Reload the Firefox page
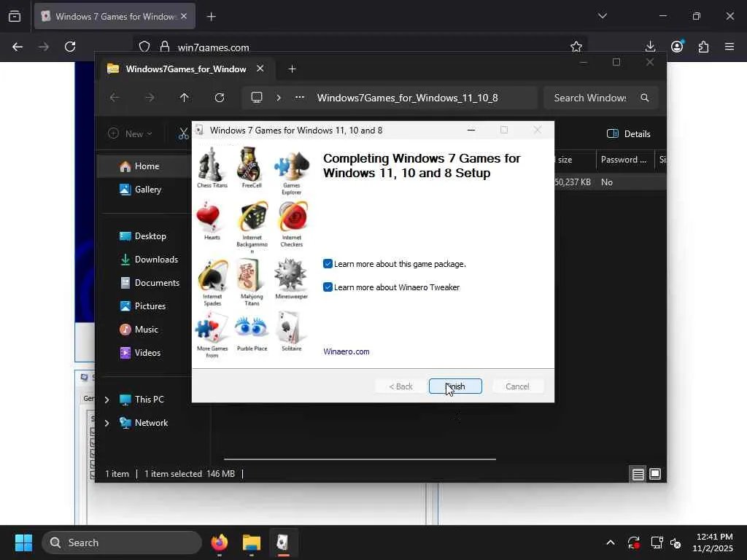The height and width of the screenshot is (560, 747). 70,47
